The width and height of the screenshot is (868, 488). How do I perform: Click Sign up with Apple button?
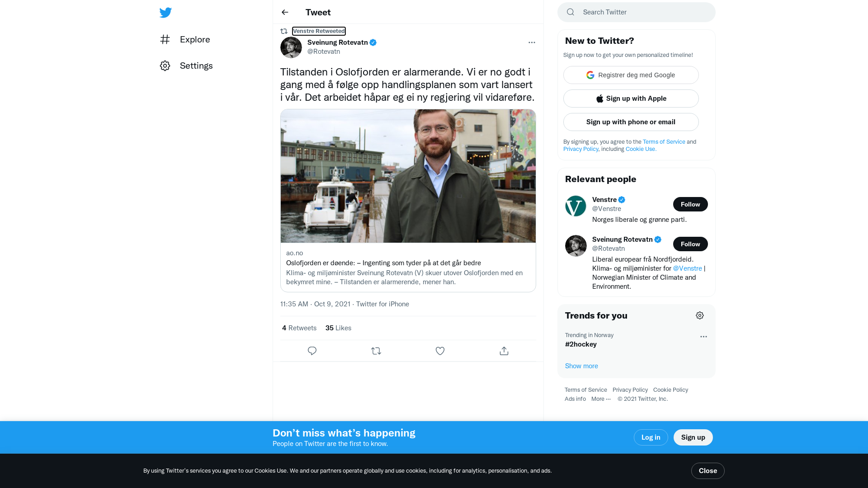[631, 99]
